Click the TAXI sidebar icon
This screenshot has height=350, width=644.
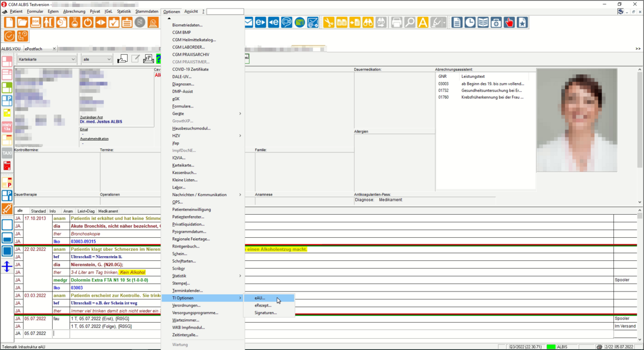7,154
